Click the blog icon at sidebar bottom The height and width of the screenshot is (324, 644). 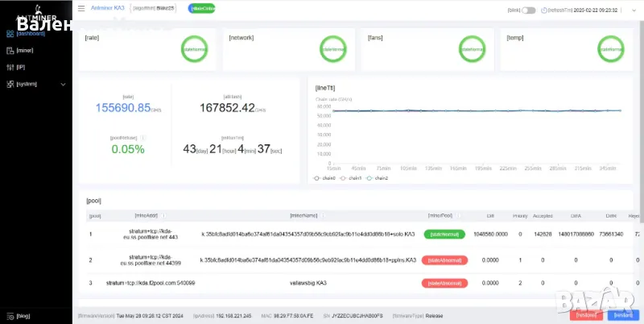pos(10,315)
